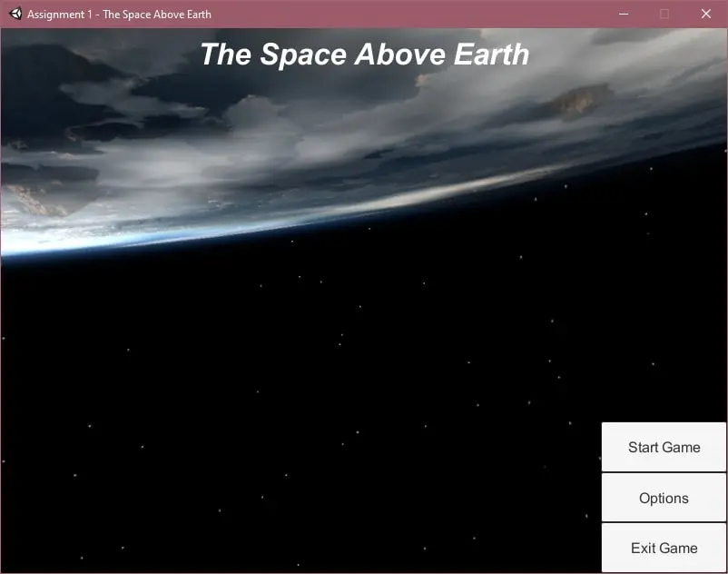Click the Start Game button
Image resolution: width=728 pixels, height=574 pixels.
click(x=664, y=447)
